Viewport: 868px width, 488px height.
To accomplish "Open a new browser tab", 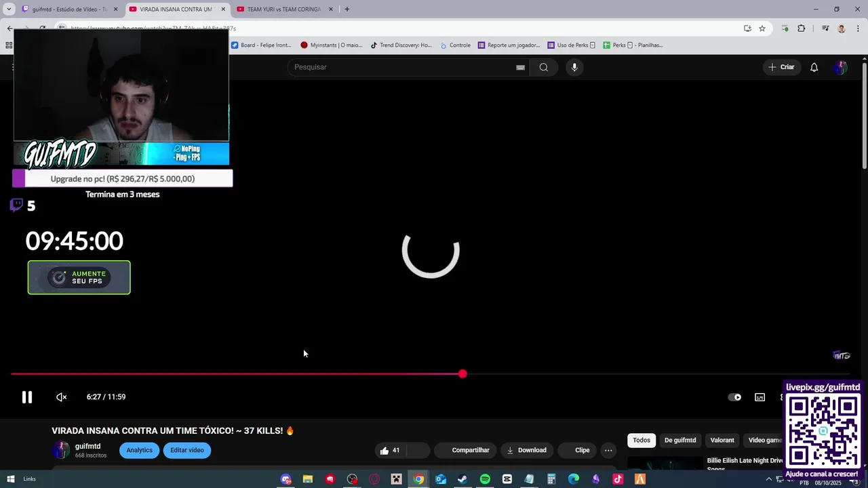I will tap(347, 9).
